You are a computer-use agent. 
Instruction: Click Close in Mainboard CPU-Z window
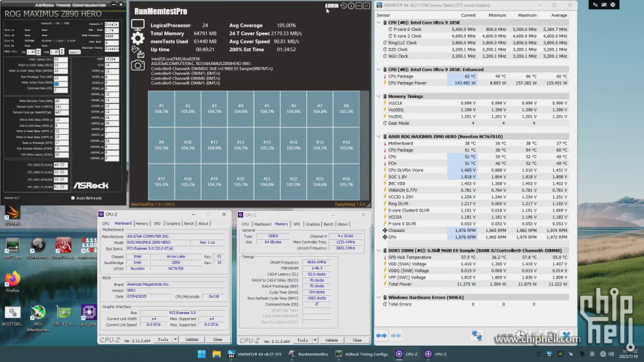pyautogui.click(x=218, y=340)
